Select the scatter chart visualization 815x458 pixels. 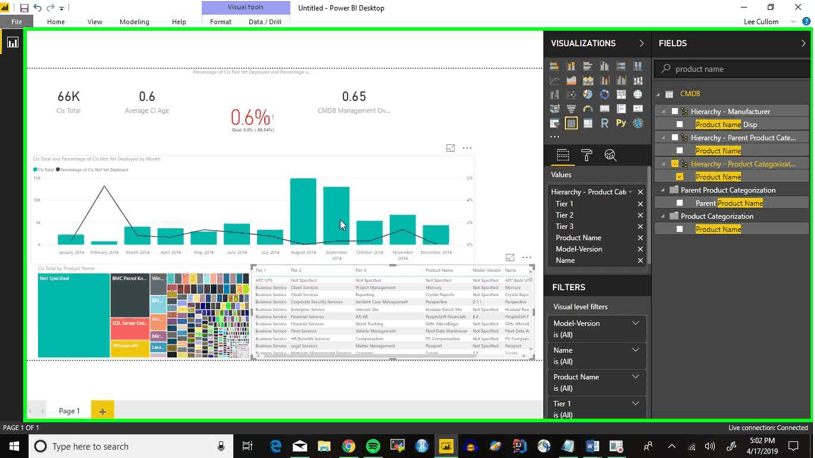[x=571, y=95]
